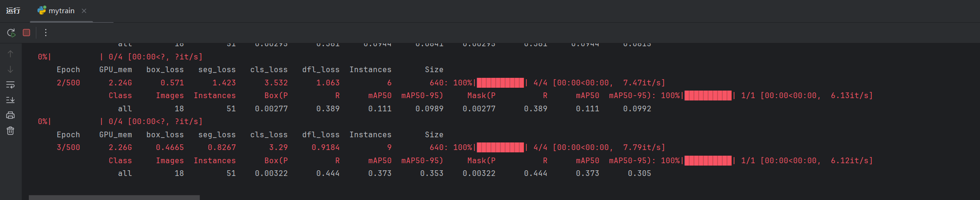Click the scroll up arrow icon
980x200 pixels.
click(x=10, y=54)
